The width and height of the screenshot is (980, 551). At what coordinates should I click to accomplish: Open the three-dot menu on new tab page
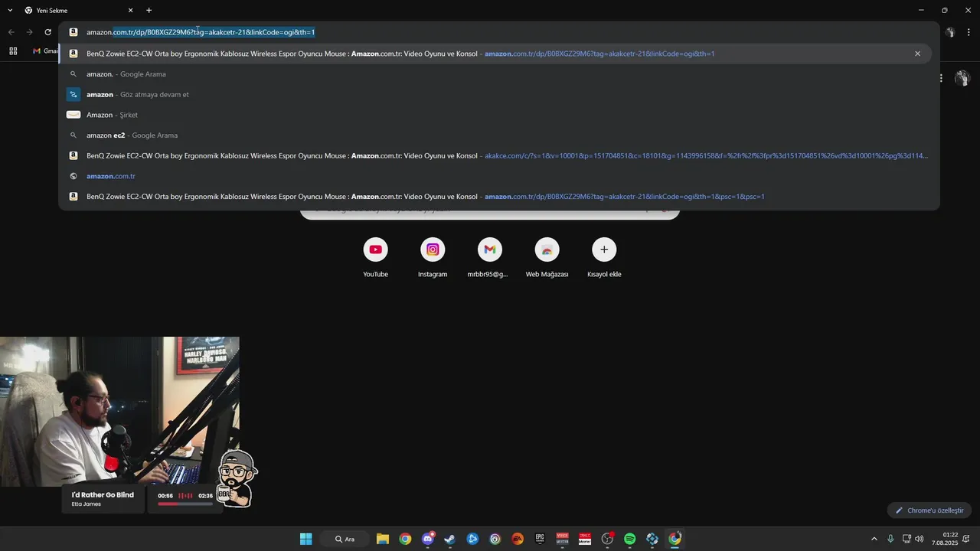(941, 78)
